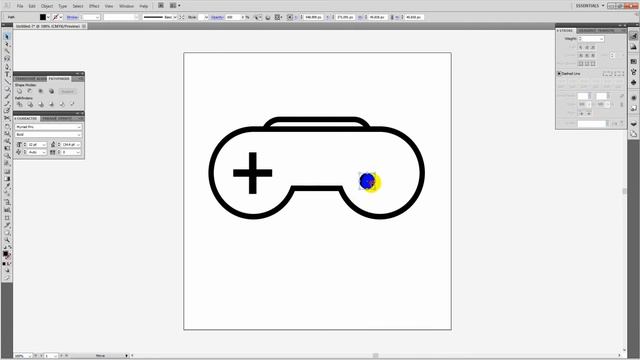Click the Opacity link in control bar
The width and height of the screenshot is (640, 360).
217,17
